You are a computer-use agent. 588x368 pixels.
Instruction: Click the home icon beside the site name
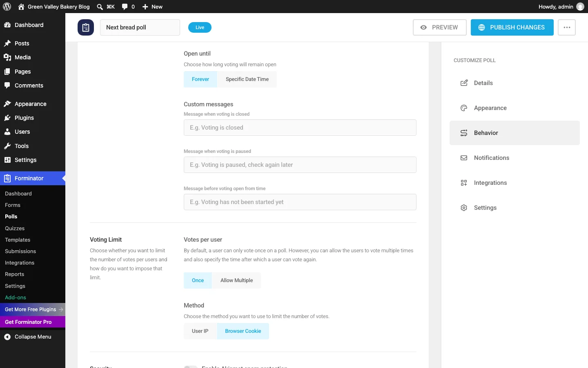[21, 7]
